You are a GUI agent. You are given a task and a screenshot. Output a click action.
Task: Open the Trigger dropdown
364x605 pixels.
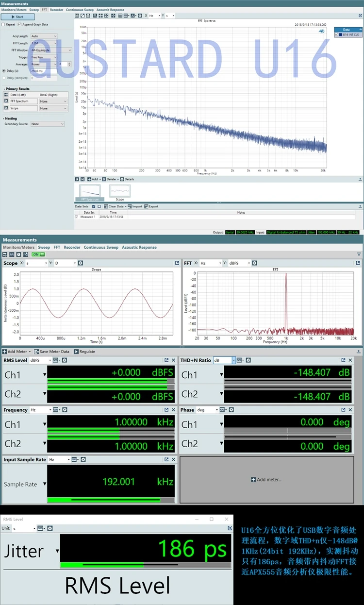44,57
